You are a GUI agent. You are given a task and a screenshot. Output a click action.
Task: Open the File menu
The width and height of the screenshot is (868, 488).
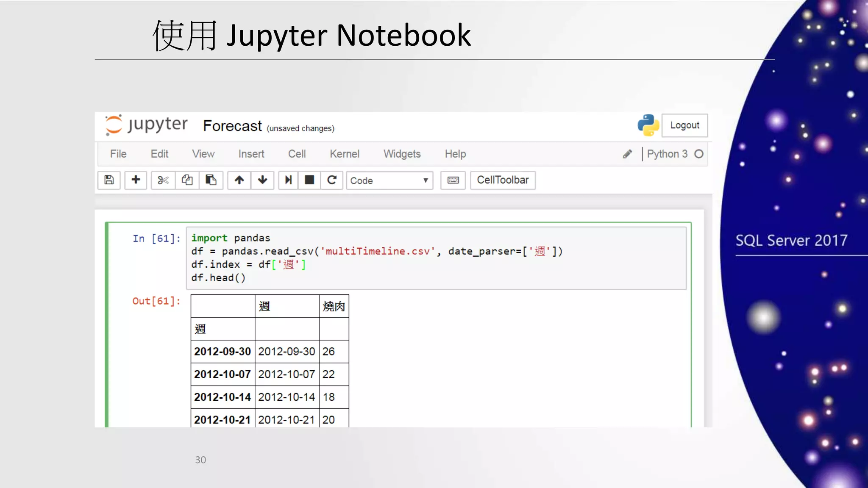(x=118, y=154)
